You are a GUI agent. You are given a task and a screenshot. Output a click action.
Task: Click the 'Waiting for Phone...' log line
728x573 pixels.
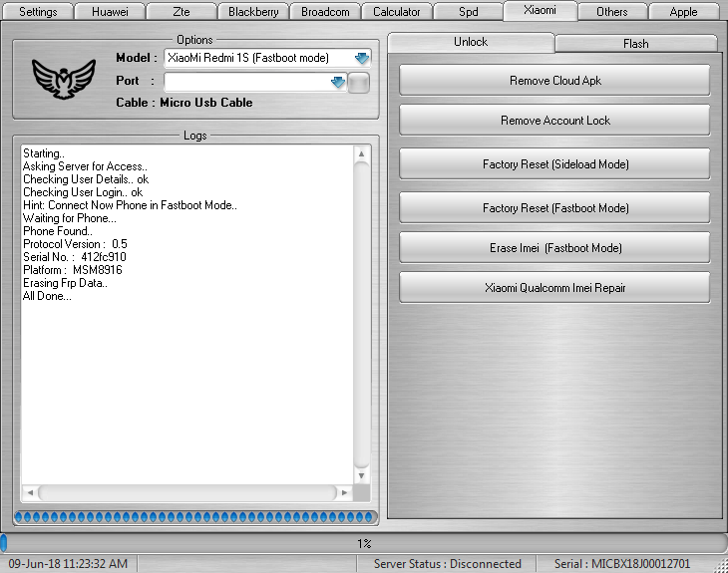[x=69, y=218]
